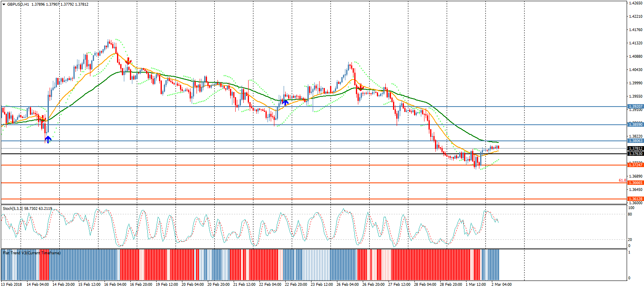Click the GBPUSD,H1 chart title text

point(18,4)
